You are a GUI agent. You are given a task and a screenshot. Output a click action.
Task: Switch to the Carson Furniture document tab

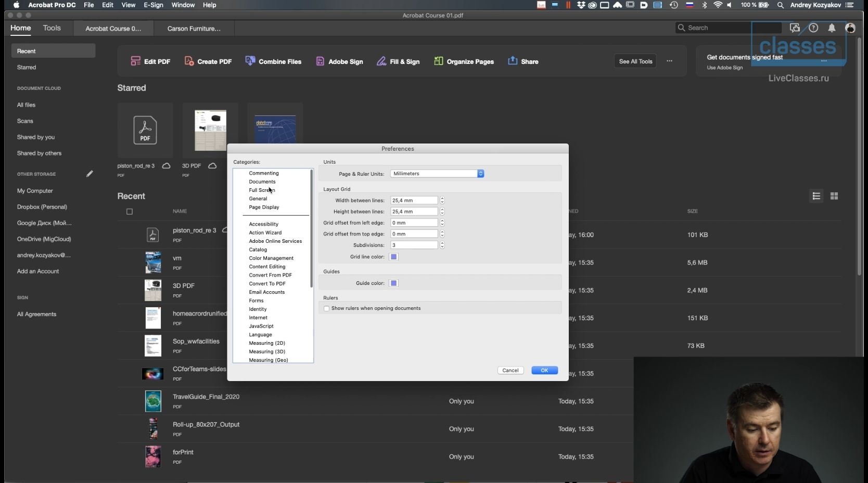coord(194,29)
